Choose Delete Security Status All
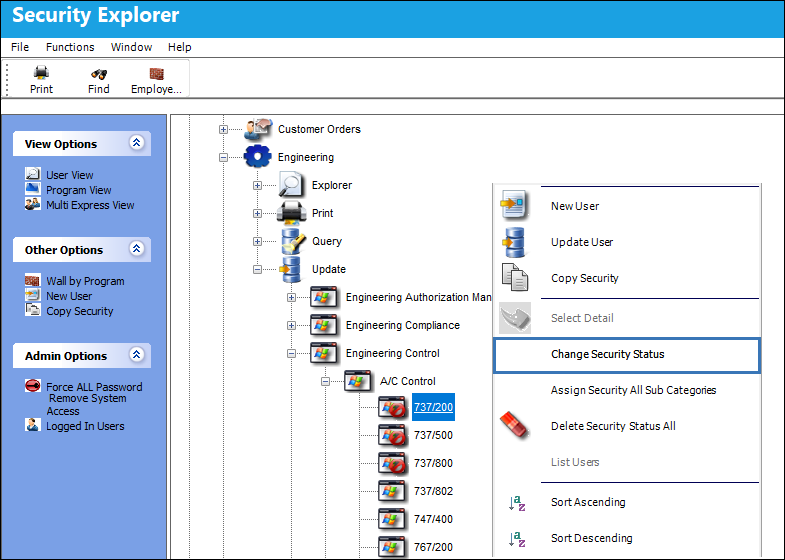The image size is (785, 560). [x=627, y=426]
